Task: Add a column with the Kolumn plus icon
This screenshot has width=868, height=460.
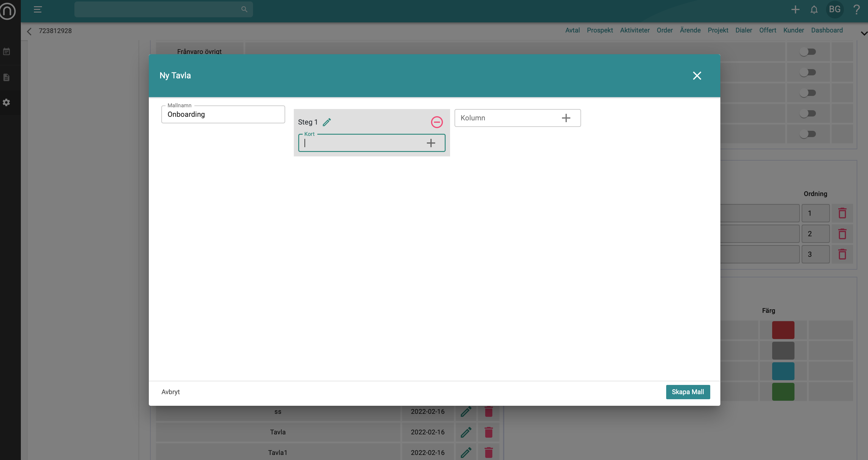Action: pyautogui.click(x=566, y=118)
